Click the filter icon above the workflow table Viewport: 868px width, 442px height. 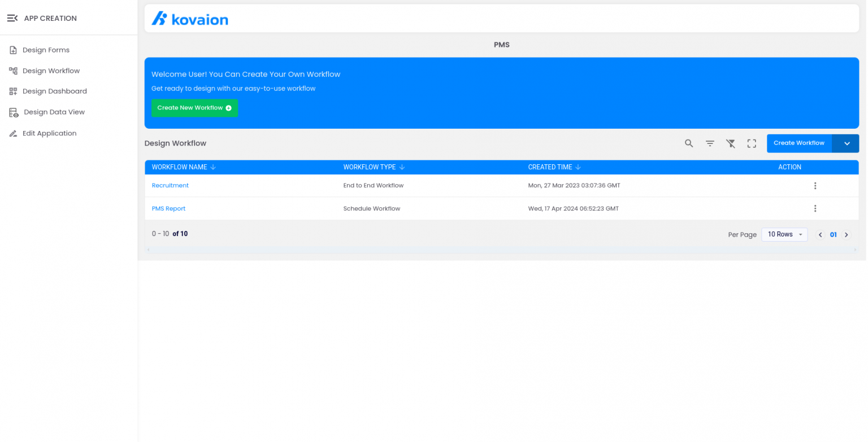coord(710,143)
